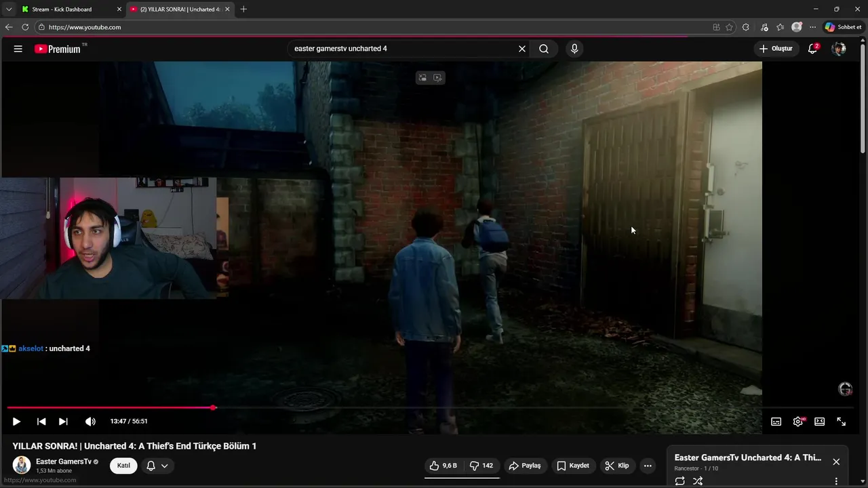Switch to theater mode
Viewport: 868px width, 488px height.
coord(819,422)
